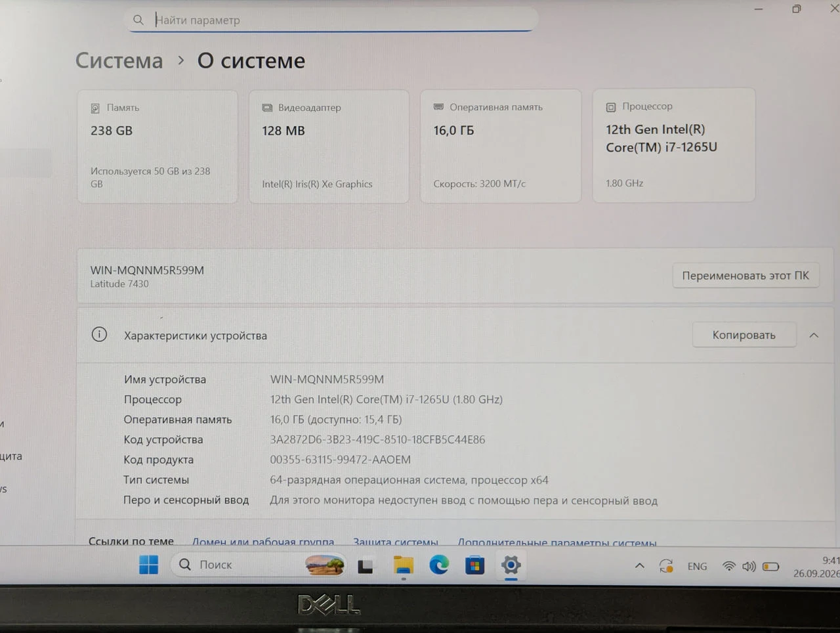Click the sync update tray icon
Viewport: 840px width, 633px height.
pos(666,566)
